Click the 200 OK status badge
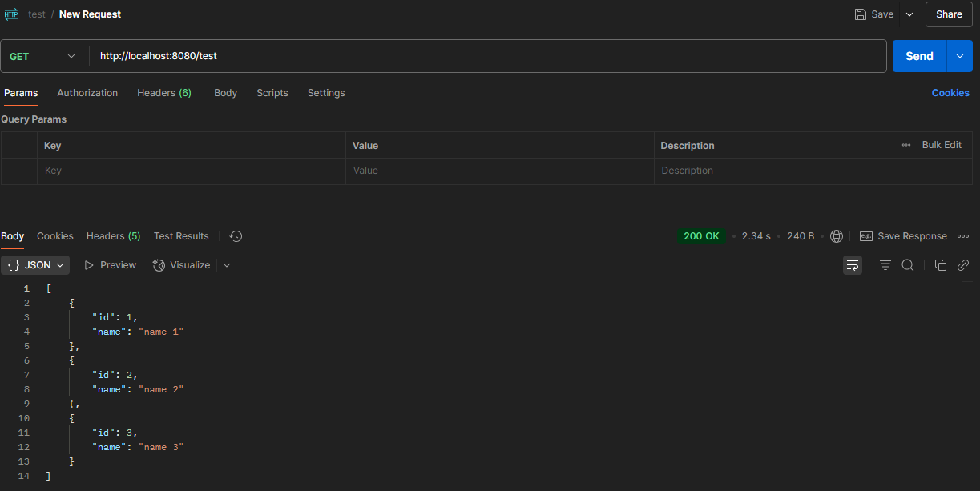The width and height of the screenshot is (980, 491). [x=702, y=236]
